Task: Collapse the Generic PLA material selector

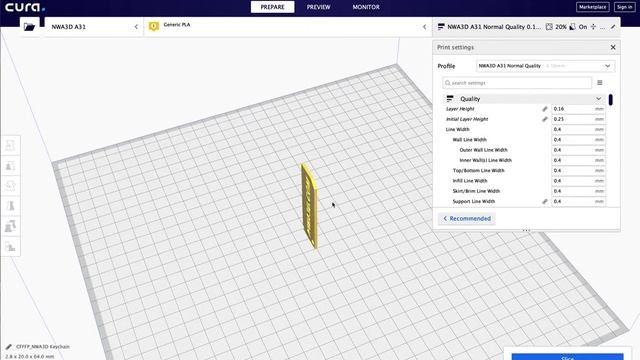Action: [424, 27]
